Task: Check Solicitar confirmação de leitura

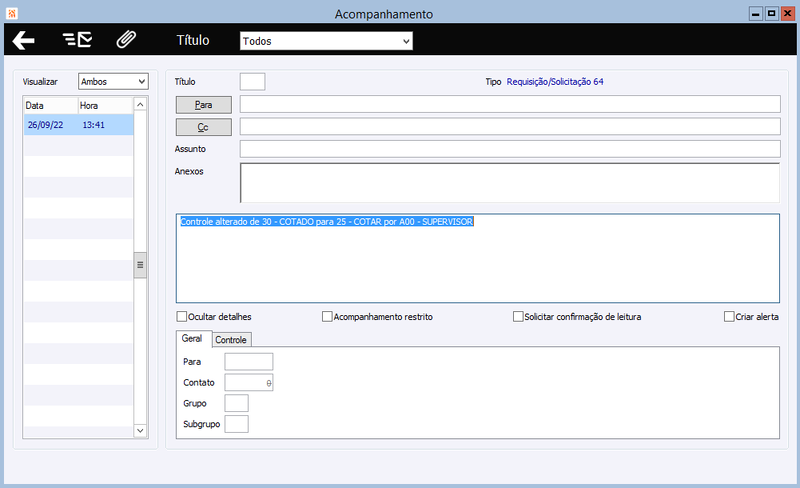Action: [x=518, y=316]
